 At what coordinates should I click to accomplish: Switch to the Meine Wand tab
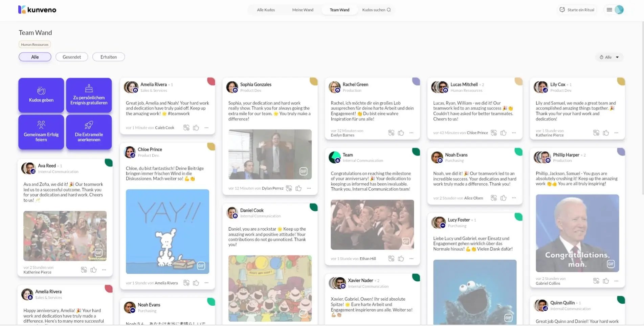coord(303,10)
